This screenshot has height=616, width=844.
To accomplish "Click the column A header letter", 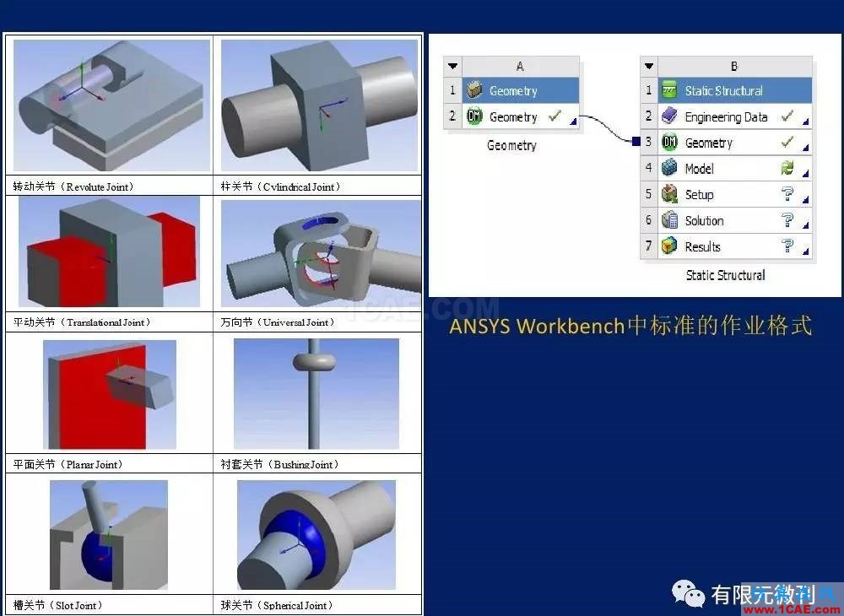I will 520,66.
